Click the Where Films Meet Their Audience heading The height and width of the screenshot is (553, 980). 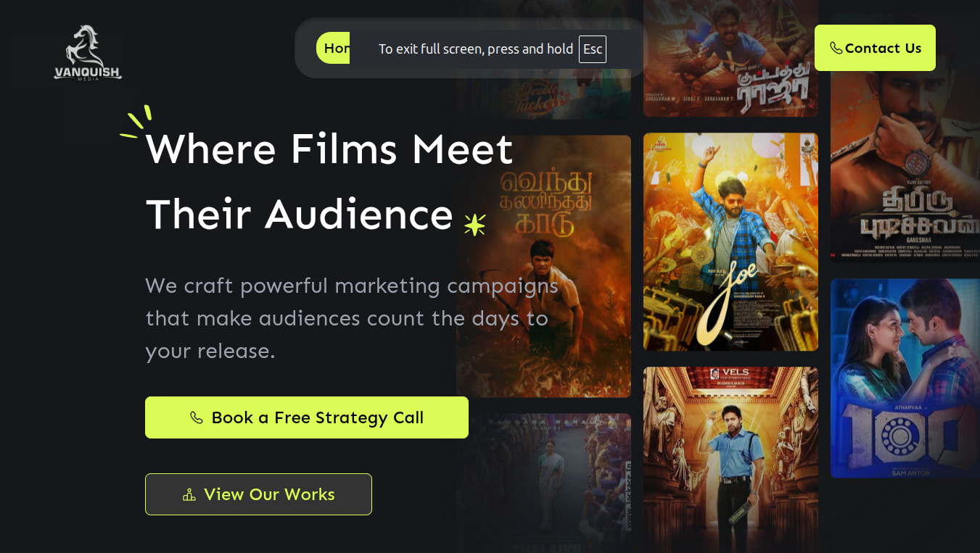click(x=330, y=181)
